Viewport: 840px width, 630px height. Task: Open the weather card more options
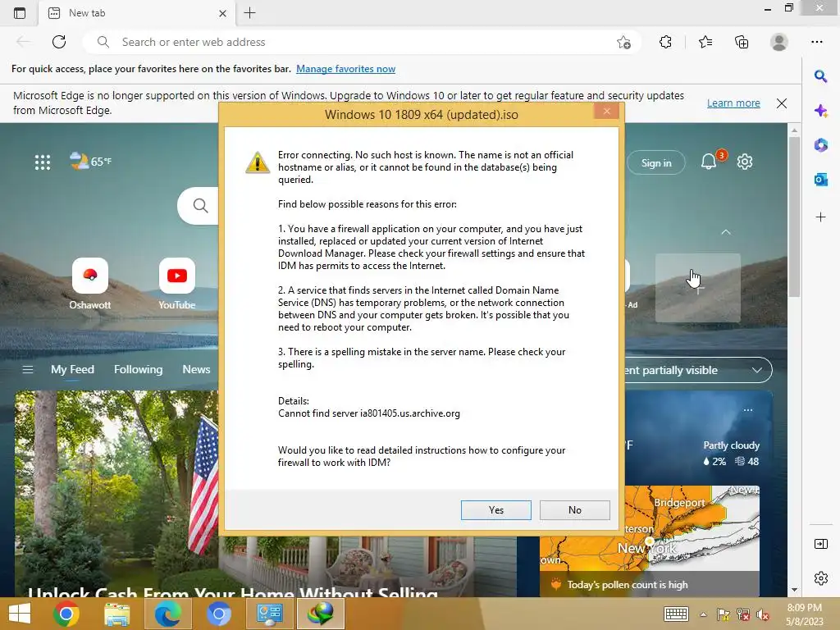(x=748, y=410)
